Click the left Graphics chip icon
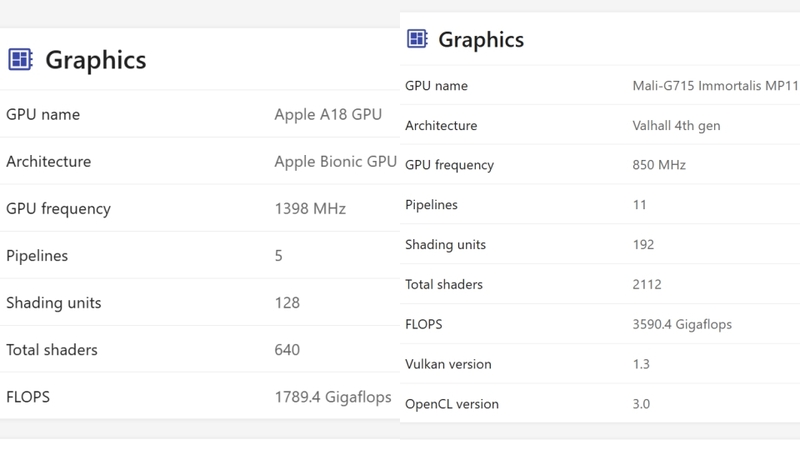The height and width of the screenshot is (450, 800). tap(20, 59)
